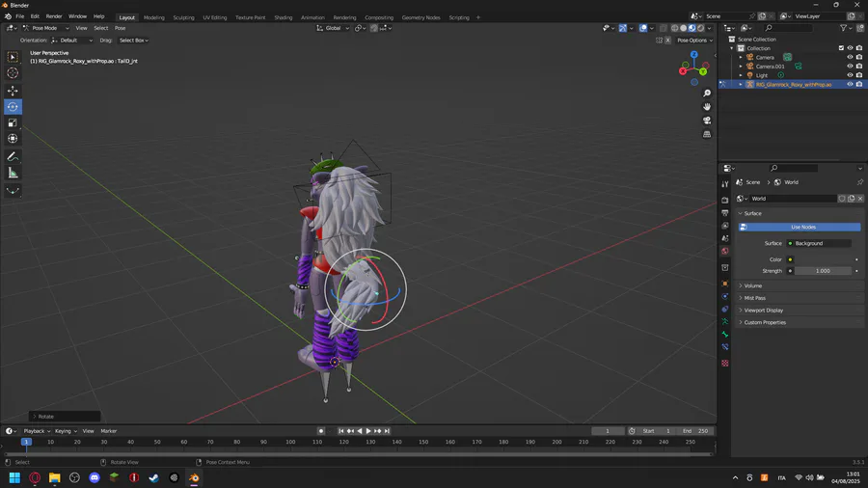Select the Scale tool
This screenshot has height=488, width=868.
click(x=13, y=122)
